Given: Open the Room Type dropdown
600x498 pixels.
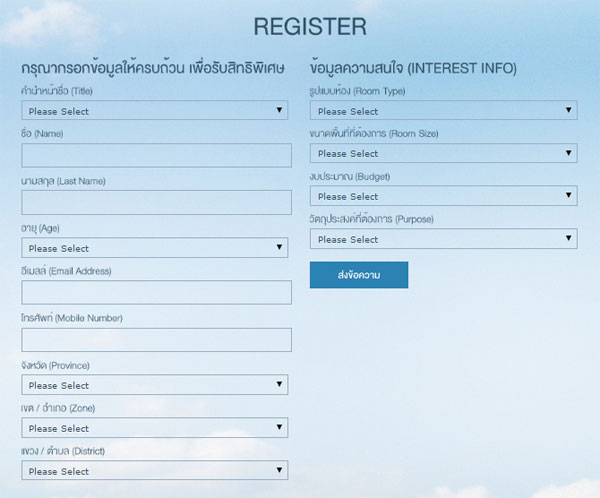Looking at the screenshot, I should click(x=443, y=111).
